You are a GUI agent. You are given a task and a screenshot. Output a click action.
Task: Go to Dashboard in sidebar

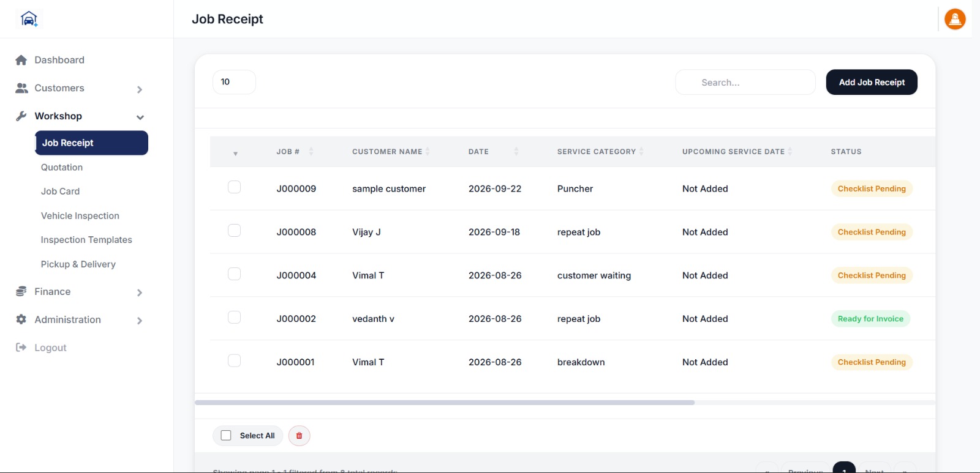pos(59,60)
